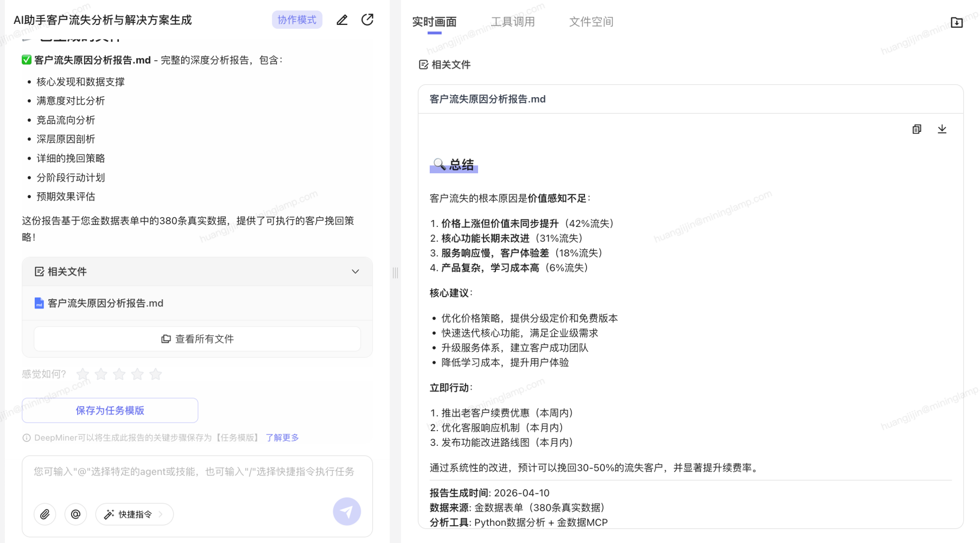Screen dimensions: 980x543
Task: Open the 快捷指令 quick commands menu
Action: coord(135,514)
